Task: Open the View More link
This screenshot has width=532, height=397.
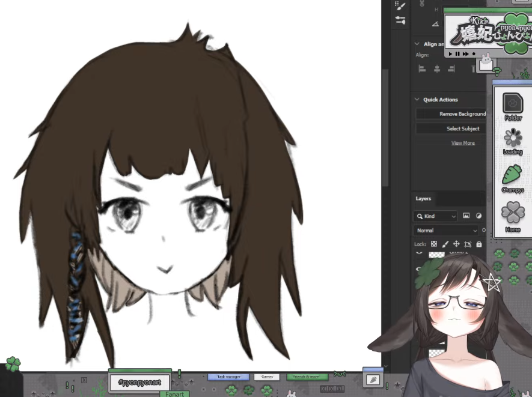Action: [463, 143]
